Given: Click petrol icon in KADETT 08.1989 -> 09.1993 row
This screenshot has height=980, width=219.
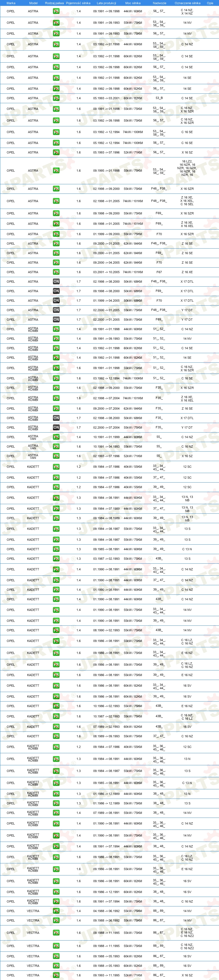Looking at the screenshot, I should coord(56,736).
